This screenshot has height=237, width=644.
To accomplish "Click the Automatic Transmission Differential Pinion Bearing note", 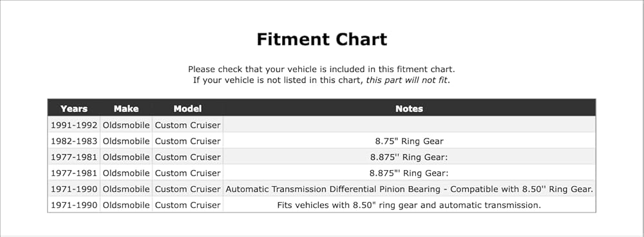I will click(409, 189).
